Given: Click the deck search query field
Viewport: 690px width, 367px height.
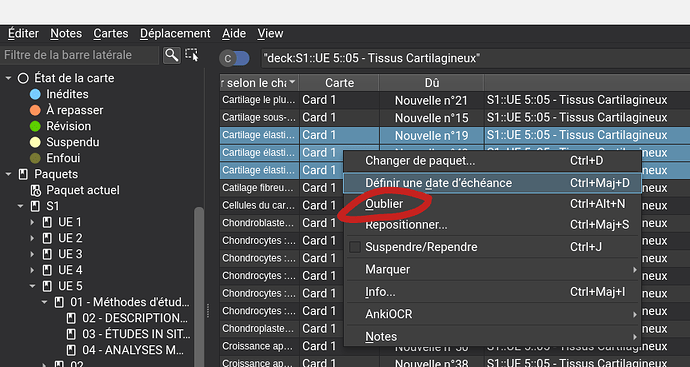Looking at the screenshot, I should tap(475, 58).
